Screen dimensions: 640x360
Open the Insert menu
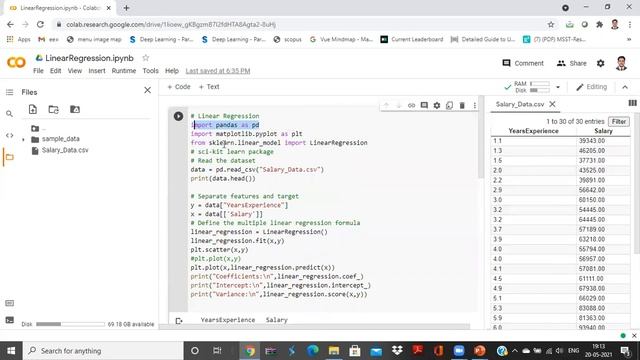[97, 71]
